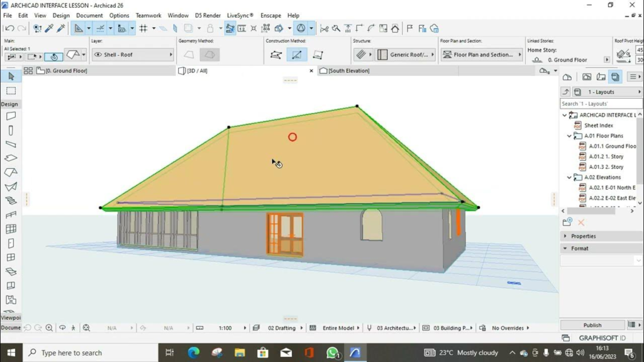
Task: Activate the Inject Parameters syringe
Action: [x=61, y=28]
